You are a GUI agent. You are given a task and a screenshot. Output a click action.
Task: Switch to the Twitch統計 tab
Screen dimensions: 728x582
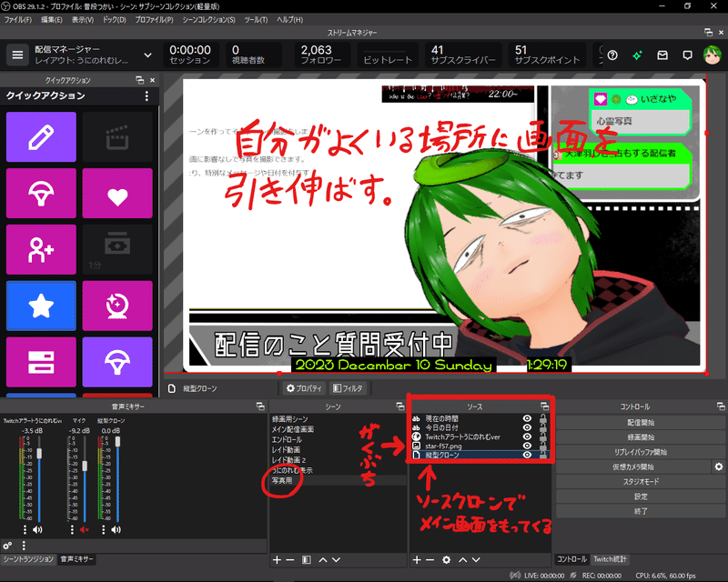click(x=610, y=559)
